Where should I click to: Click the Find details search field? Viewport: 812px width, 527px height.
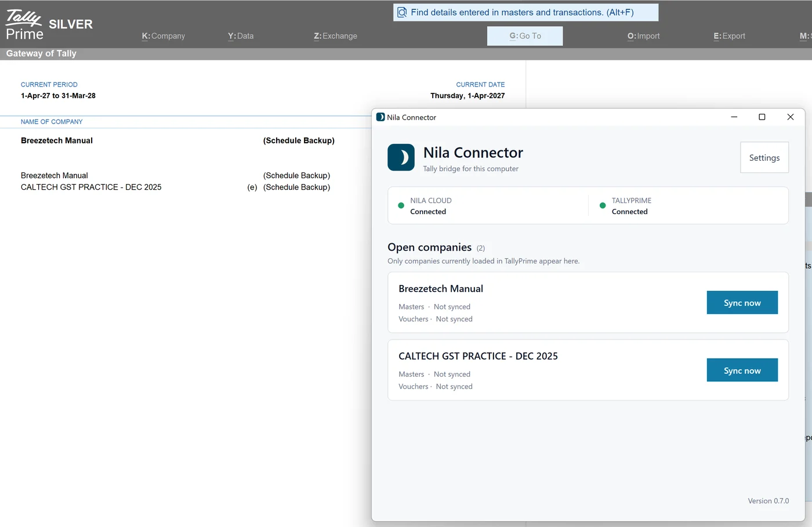[525, 12]
